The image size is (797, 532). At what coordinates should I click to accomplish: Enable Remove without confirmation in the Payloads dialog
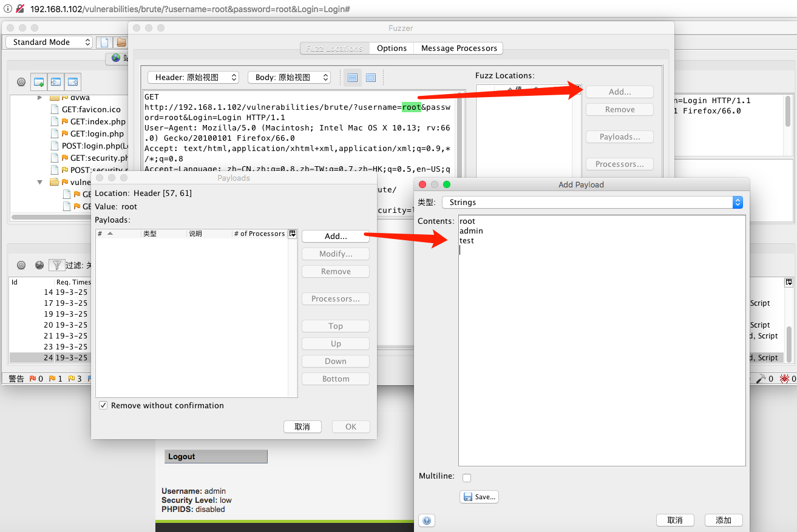pos(103,405)
